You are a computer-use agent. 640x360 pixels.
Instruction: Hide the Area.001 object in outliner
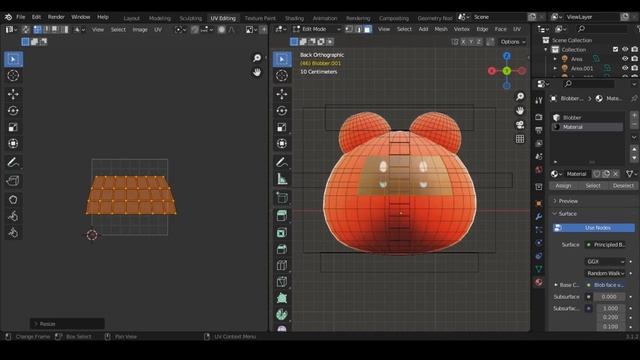(625, 68)
